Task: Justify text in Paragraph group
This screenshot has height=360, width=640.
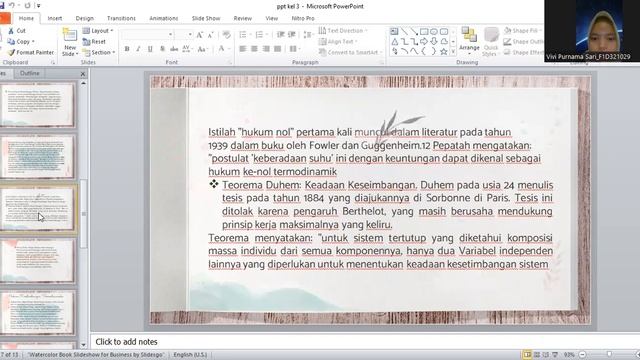Action: [278, 49]
